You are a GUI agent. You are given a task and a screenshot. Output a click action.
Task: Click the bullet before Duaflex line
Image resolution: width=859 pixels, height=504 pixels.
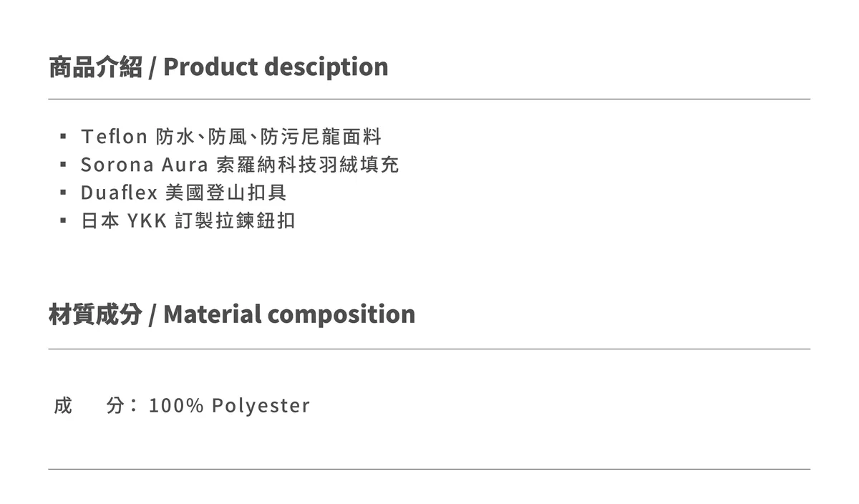click(63, 193)
